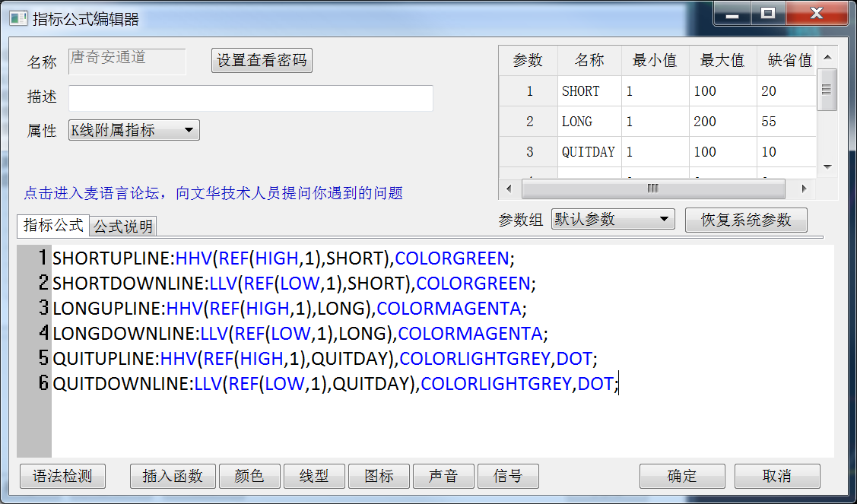Switch to the 公式说明 tab
857x504 pixels.
[x=124, y=226]
